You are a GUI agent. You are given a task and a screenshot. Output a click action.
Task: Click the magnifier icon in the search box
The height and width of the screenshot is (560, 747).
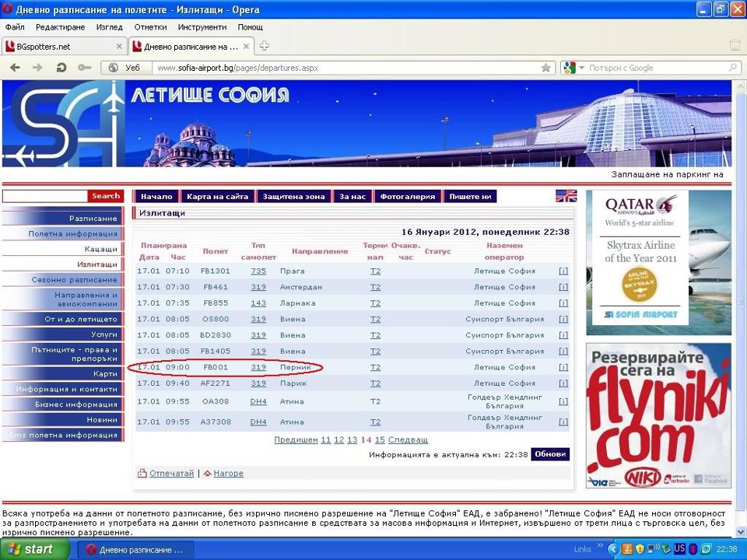point(732,68)
